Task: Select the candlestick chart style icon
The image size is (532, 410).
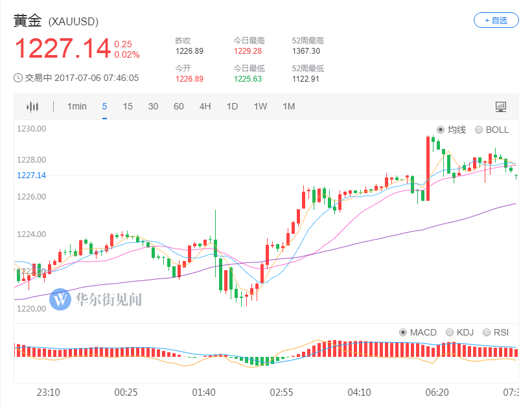Action: tap(32, 106)
